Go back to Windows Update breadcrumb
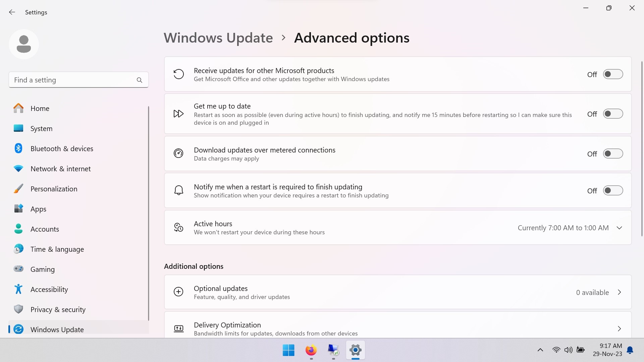Image resolution: width=644 pixels, height=362 pixels. pos(218,38)
